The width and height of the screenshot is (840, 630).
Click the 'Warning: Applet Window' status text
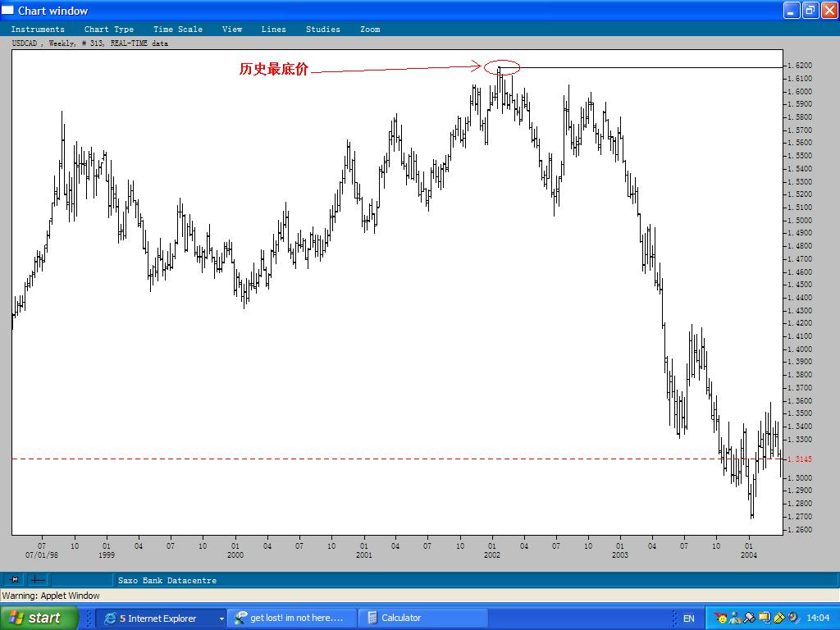pyautogui.click(x=51, y=596)
